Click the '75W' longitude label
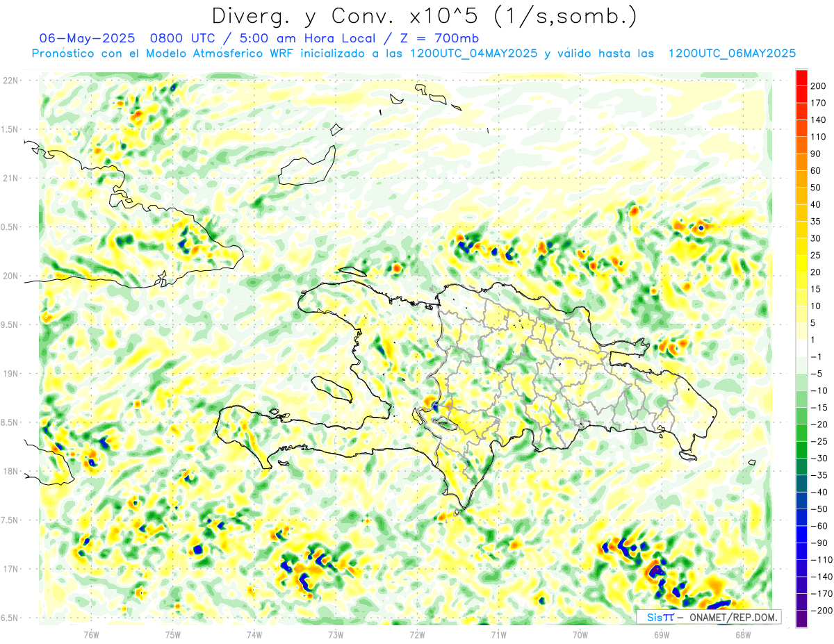 172,634
